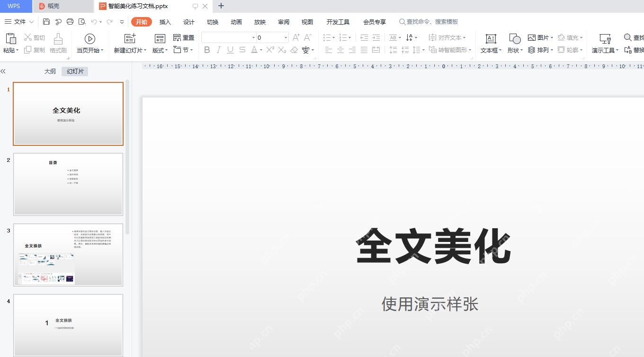This screenshot has height=357, width=644.
Task: Click the increase font size icon
Action: [296, 37]
